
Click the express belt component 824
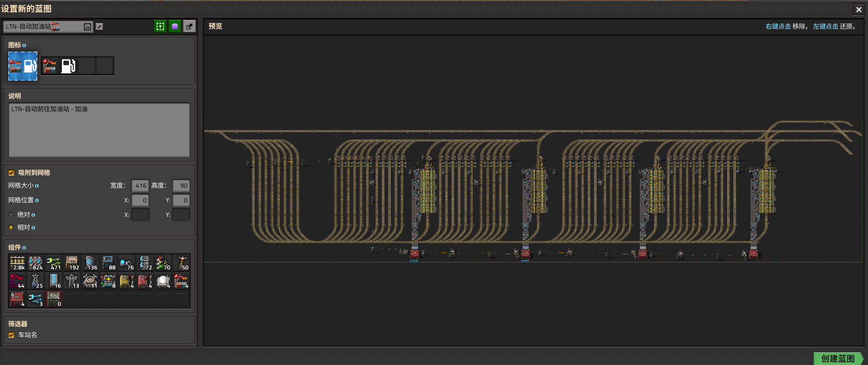(36, 263)
